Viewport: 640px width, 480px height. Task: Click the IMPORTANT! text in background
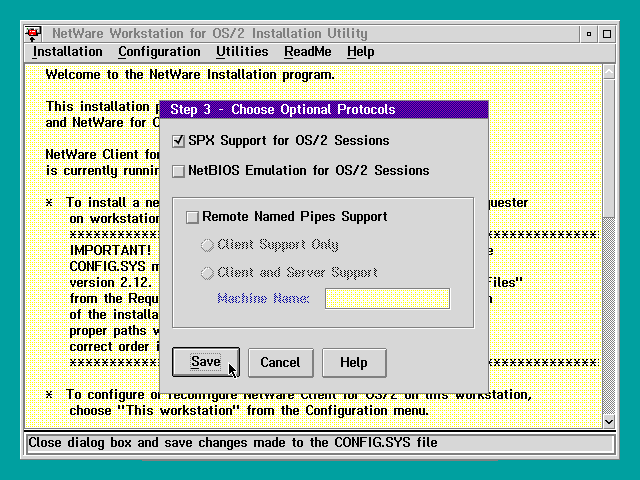(x=110, y=250)
